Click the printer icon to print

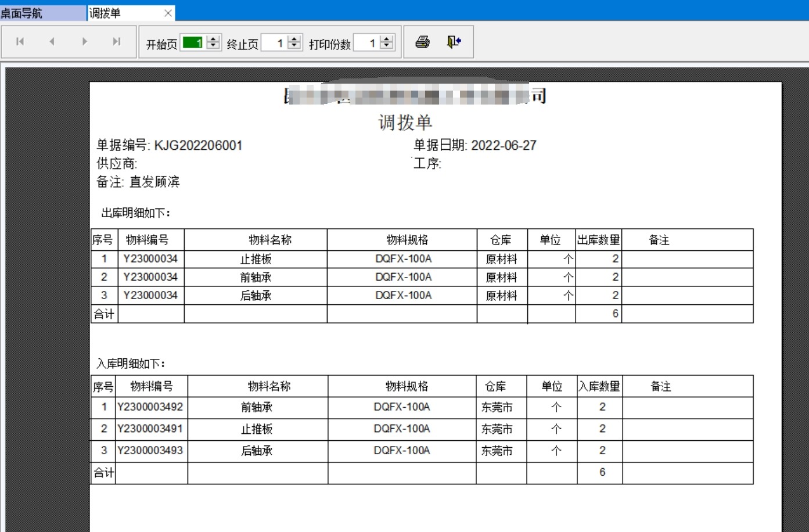point(423,42)
